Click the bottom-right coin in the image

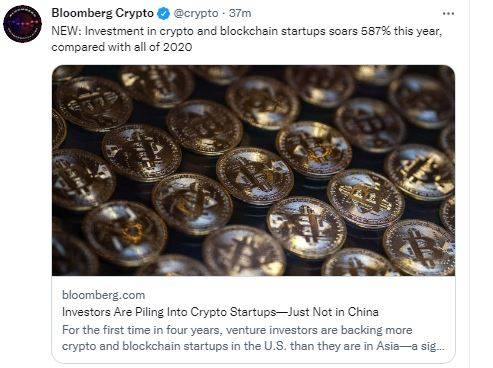point(419,247)
